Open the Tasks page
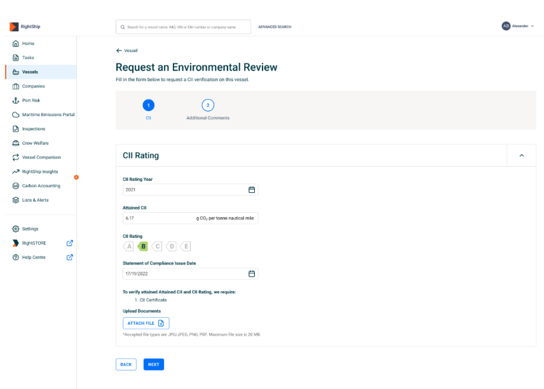 click(41, 58)
